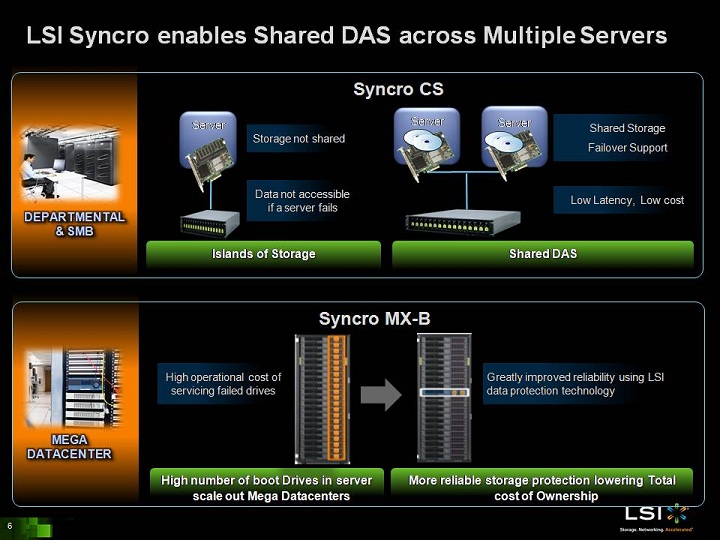Viewport: 720px width, 540px height.
Task: Click the Greatly improved reliability text box
Action: [x=575, y=384]
